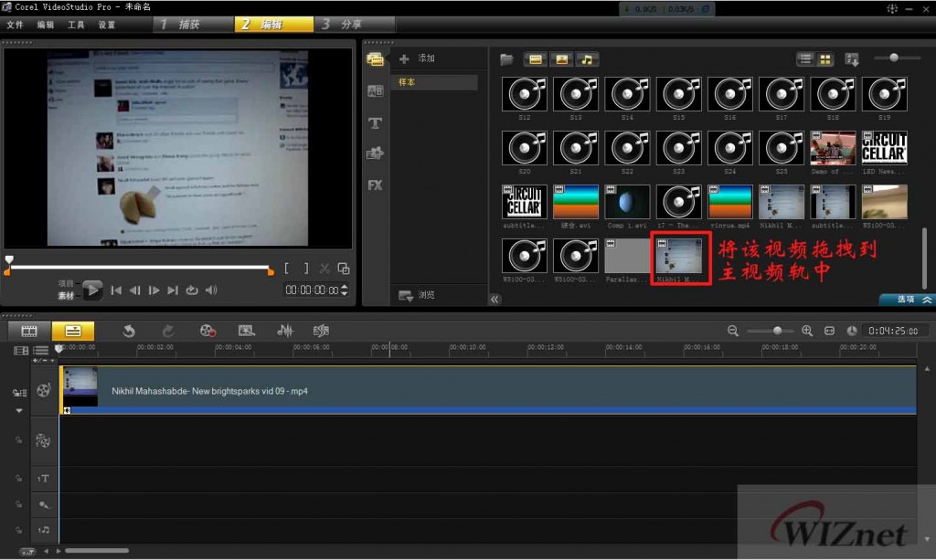Select the Nikhil Mahashabde clip in timeline
Image resolution: width=936 pixels, height=560 pixels.
coord(488,391)
